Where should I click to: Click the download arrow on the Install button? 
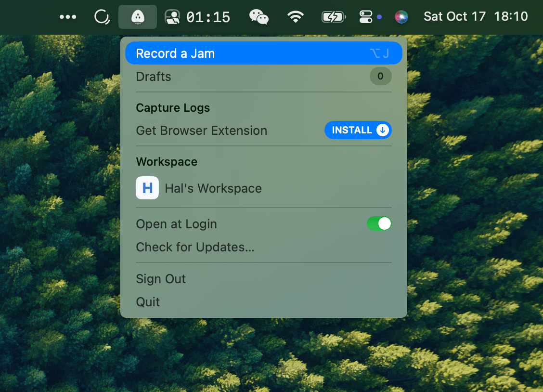click(383, 130)
